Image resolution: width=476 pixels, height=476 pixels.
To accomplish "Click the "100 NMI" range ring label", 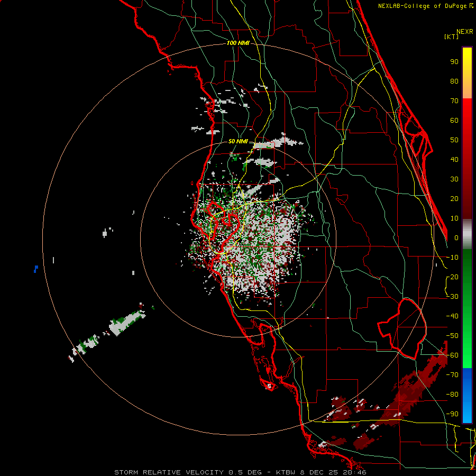I will 238,43.
